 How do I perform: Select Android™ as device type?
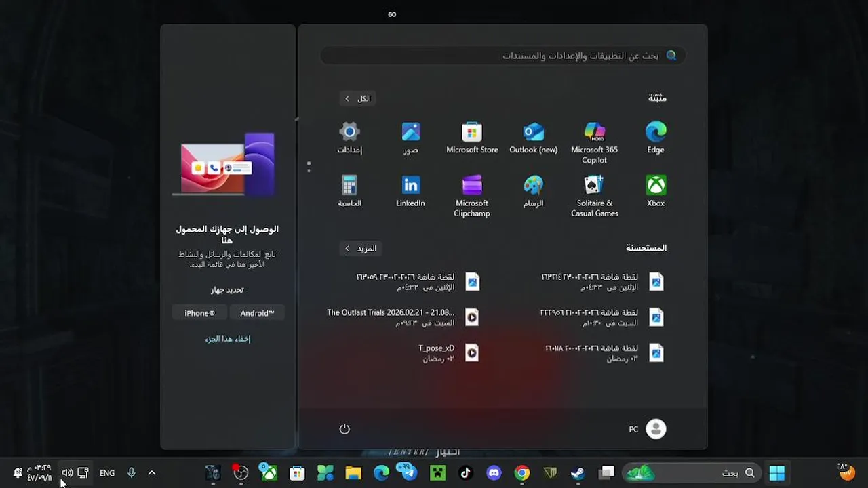257,313
